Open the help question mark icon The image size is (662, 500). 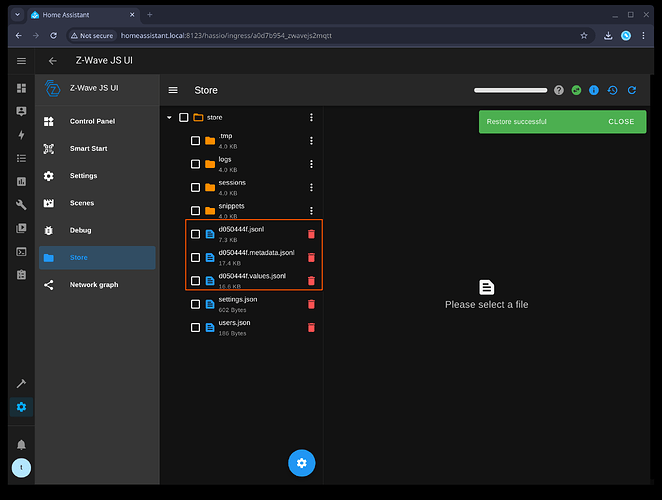pos(559,90)
